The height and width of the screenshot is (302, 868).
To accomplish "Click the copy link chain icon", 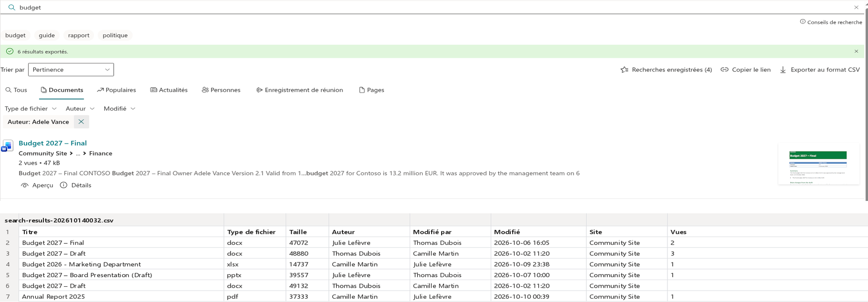I will click(724, 70).
